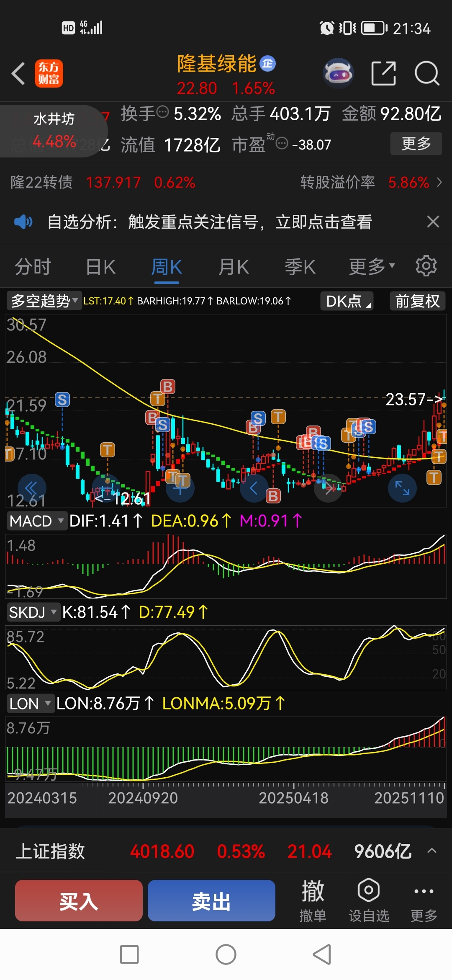Tap 市盈 info smiley icon

pyautogui.click(x=282, y=144)
